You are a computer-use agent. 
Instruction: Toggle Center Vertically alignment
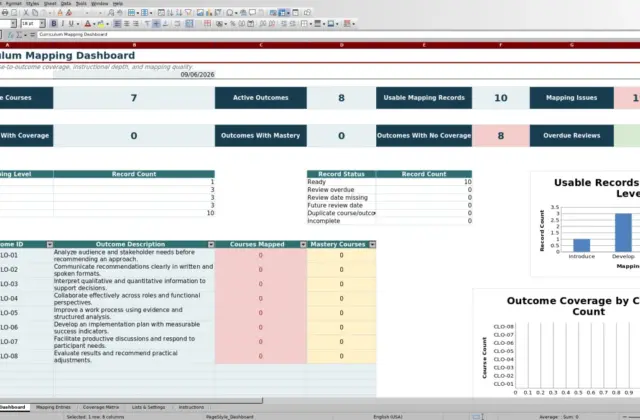click(x=156, y=24)
